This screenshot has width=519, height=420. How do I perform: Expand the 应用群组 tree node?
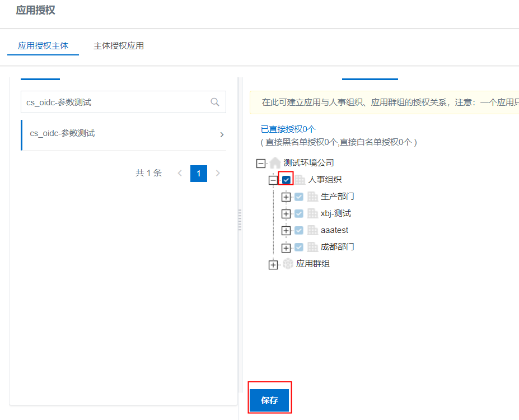273,265
